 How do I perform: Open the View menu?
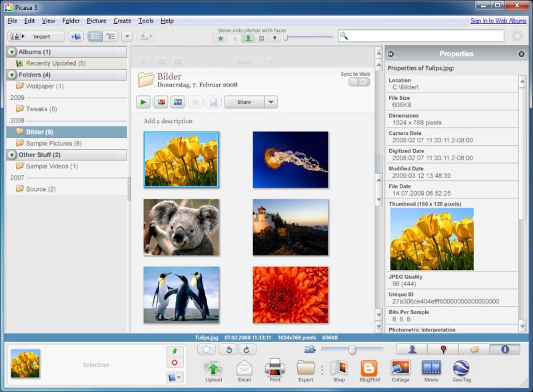point(48,21)
